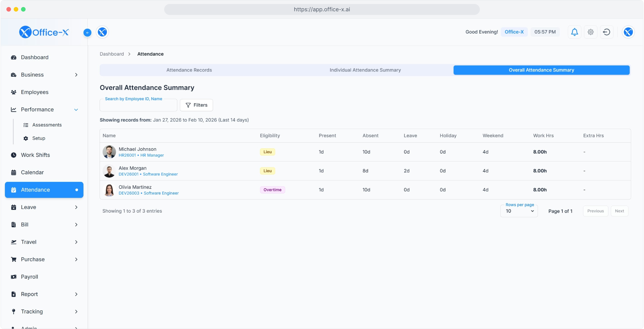Click Michael Johnson's avatar thumbnail
This screenshot has width=644, height=329.
[109, 152]
